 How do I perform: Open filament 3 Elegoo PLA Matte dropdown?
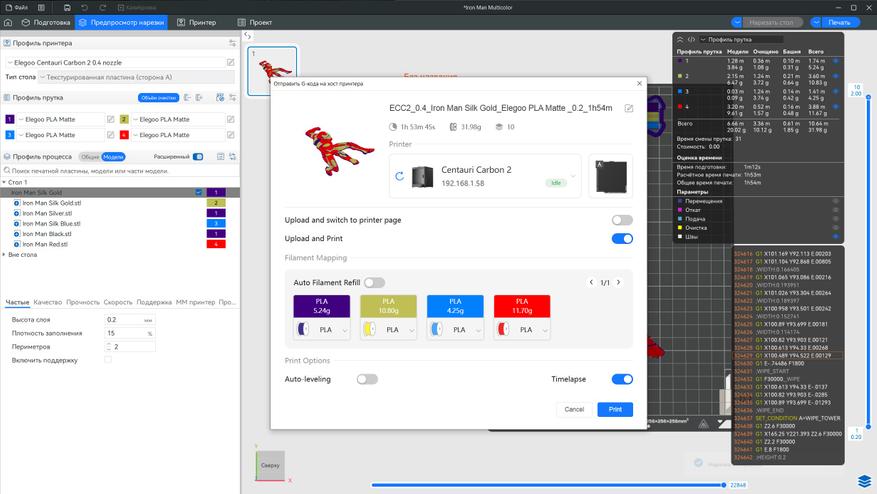[61, 135]
